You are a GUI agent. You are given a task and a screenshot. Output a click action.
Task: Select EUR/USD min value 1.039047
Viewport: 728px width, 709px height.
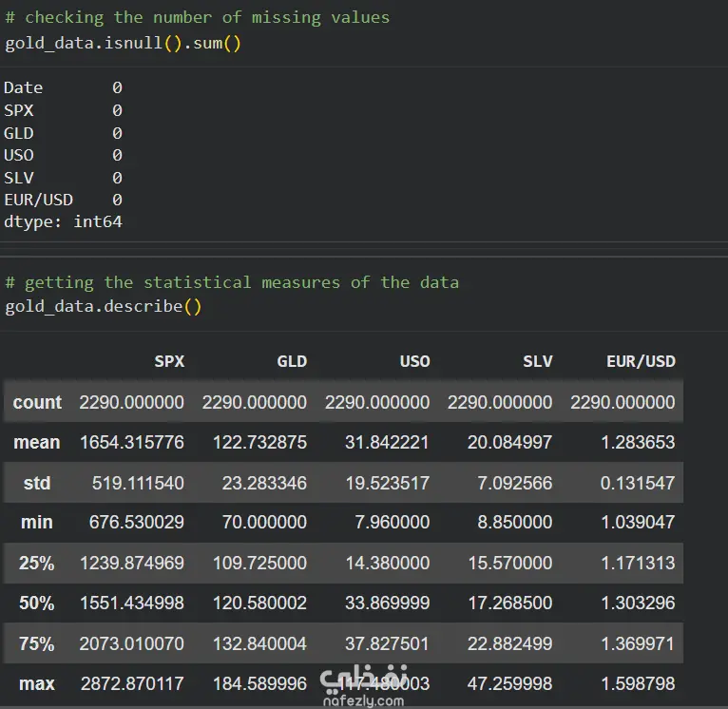click(x=638, y=523)
